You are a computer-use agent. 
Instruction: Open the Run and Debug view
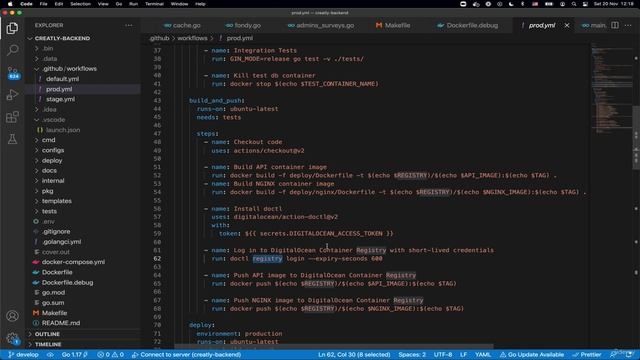pyautogui.click(x=12, y=95)
